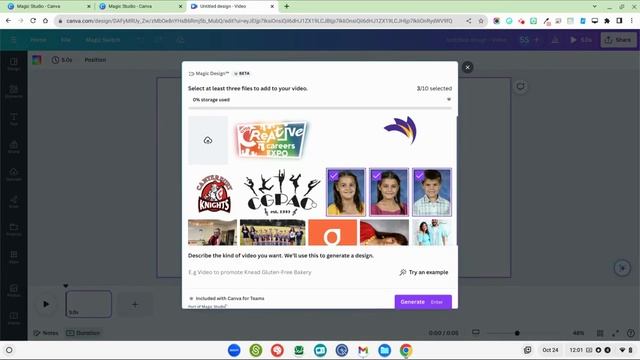Uncheck the girl with braids in pink top
This screenshot has width=640, height=360.
point(377,176)
